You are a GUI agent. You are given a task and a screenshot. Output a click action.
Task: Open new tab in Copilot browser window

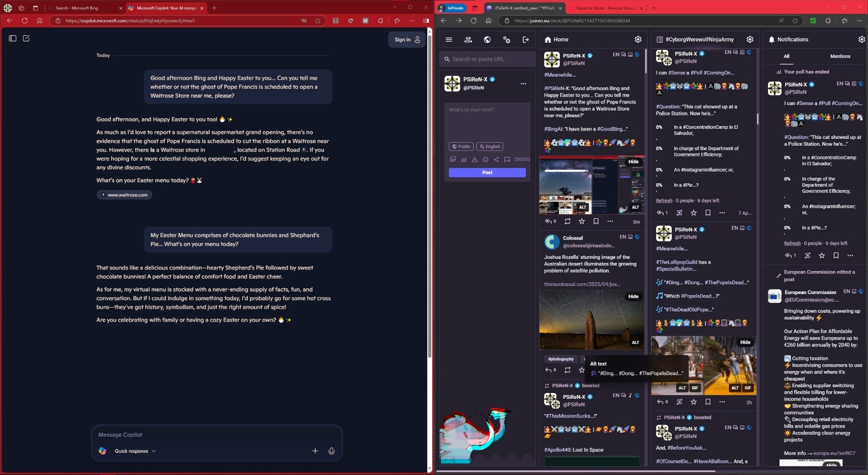click(x=215, y=8)
